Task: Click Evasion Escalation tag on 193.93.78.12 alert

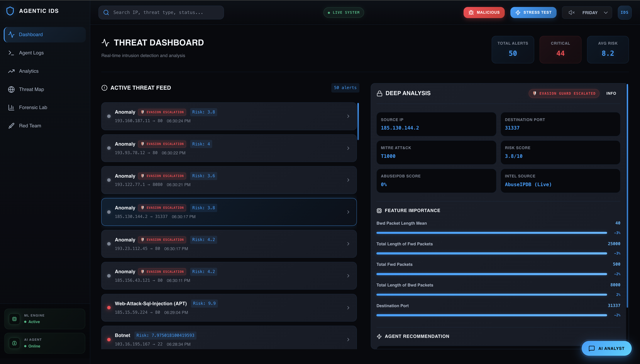Action: pyautogui.click(x=162, y=144)
